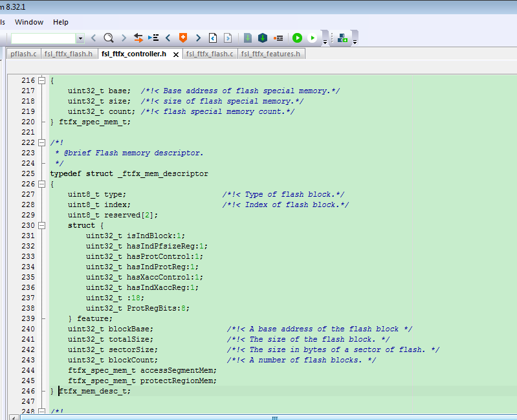Open the Help menu

(61, 22)
